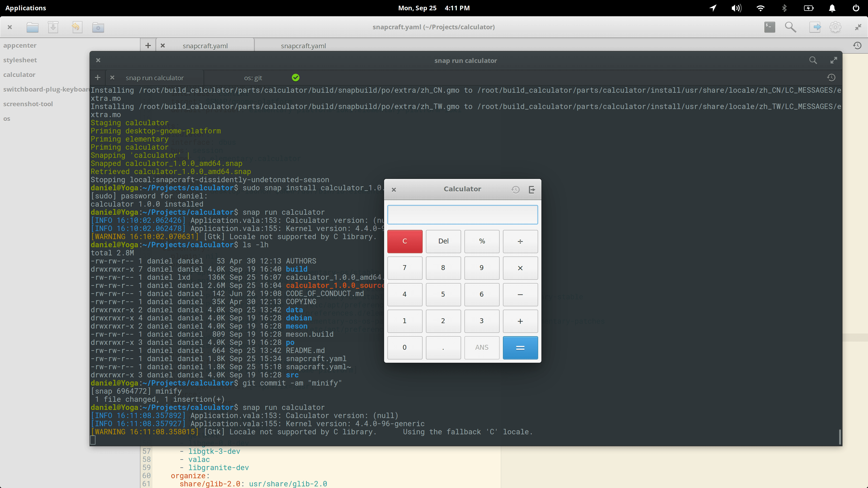The image size is (868, 488).
Task: Open the sound volume indicator
Action: pos(736,8)
